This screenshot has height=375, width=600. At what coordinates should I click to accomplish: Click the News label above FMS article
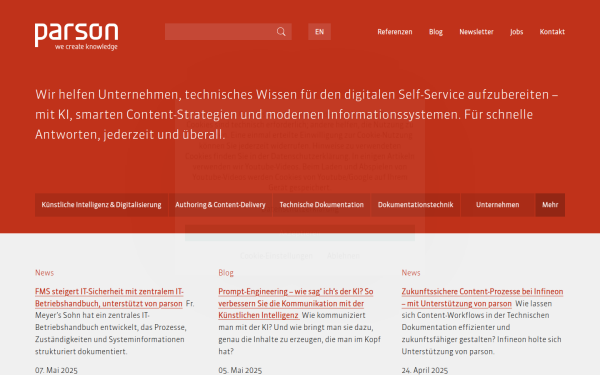[x=44, y=273]
